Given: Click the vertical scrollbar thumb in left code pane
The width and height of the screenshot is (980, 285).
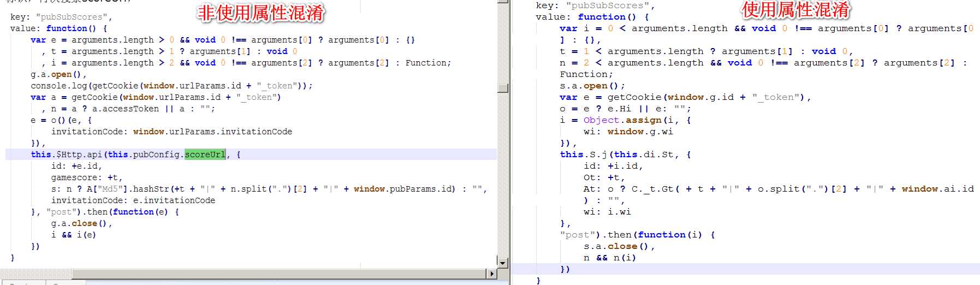Looking at the screenshot, I should 503,87.
